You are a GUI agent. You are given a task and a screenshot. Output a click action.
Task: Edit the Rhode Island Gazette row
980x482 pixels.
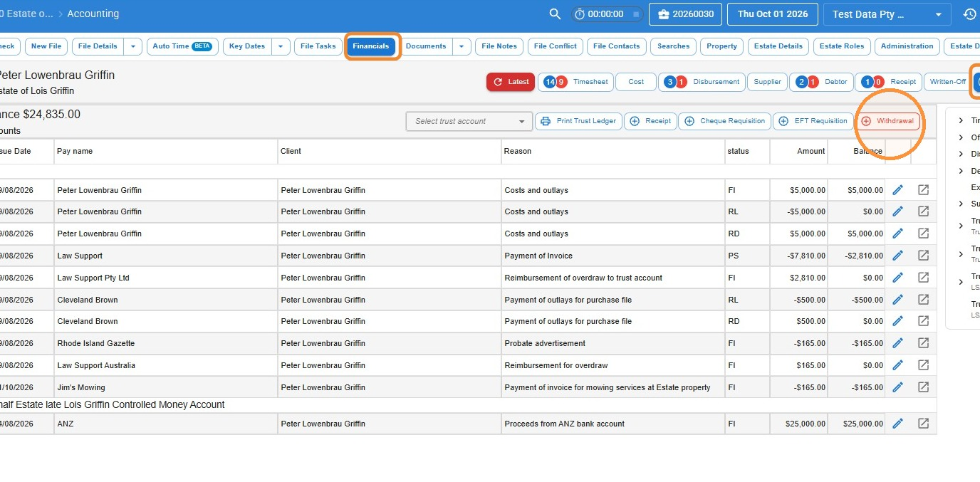click(x=897, y=343)
